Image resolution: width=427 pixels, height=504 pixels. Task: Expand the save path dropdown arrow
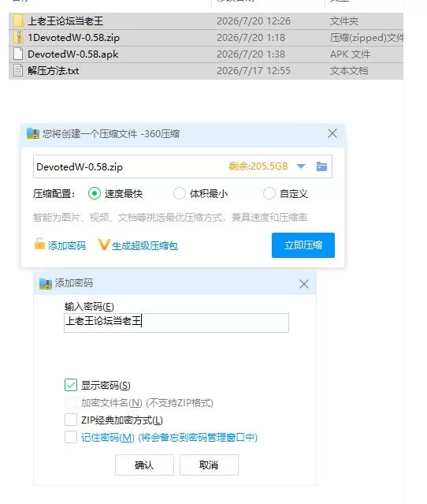[x=301, y=166]
